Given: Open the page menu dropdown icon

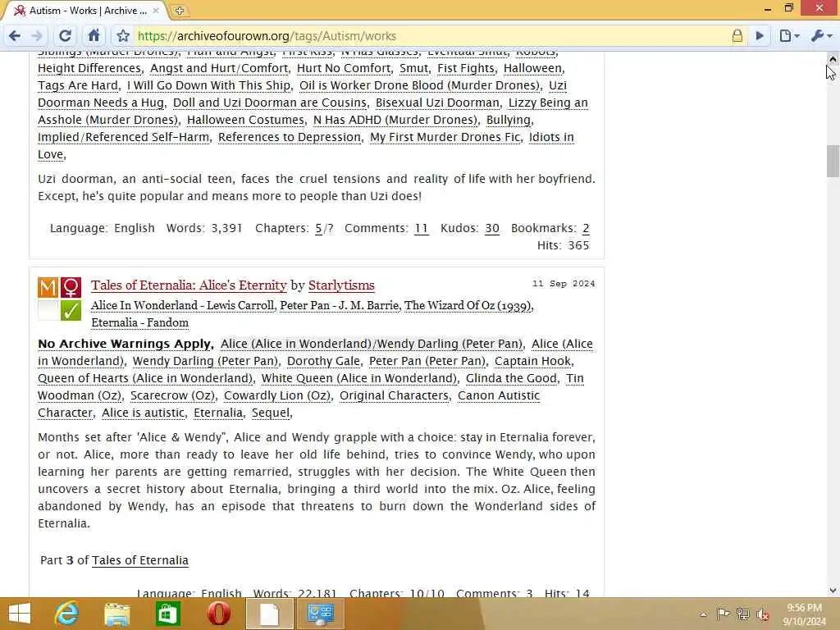Looking at the screenshot, I should [789, 36].
